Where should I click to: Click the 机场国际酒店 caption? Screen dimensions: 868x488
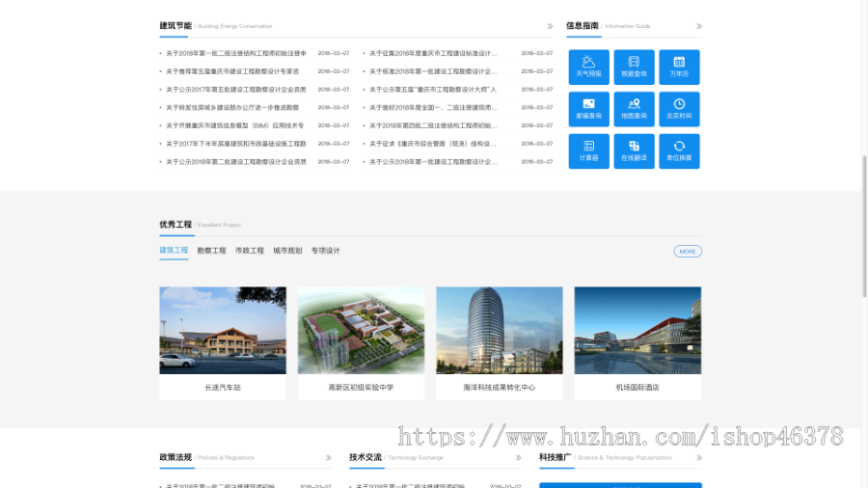[637, 388]
